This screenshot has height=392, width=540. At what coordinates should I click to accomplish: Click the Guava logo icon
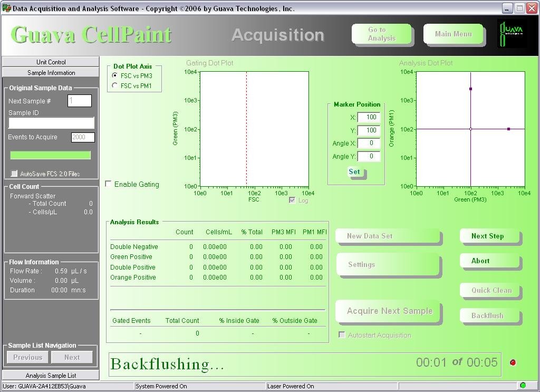(511, 34)
